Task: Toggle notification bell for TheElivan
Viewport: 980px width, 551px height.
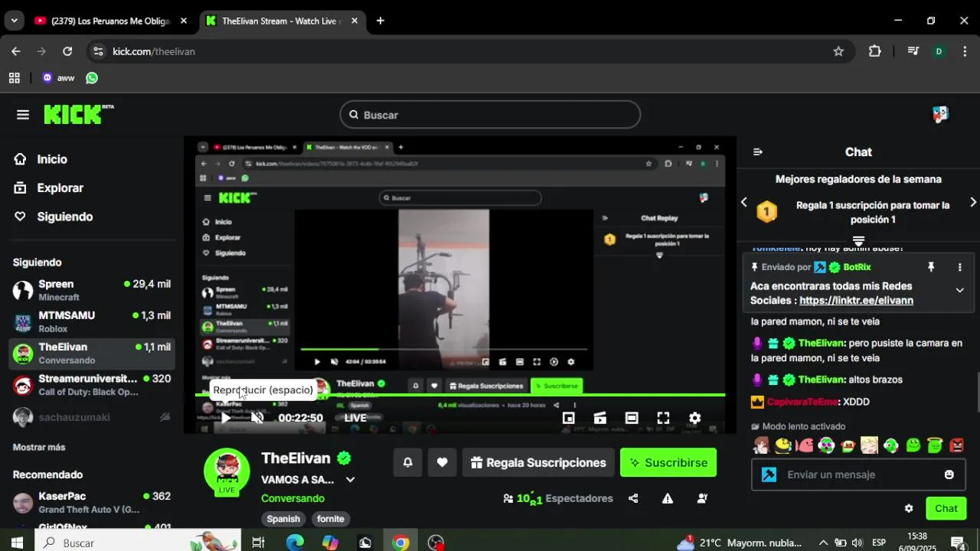Action: [407, 462]
